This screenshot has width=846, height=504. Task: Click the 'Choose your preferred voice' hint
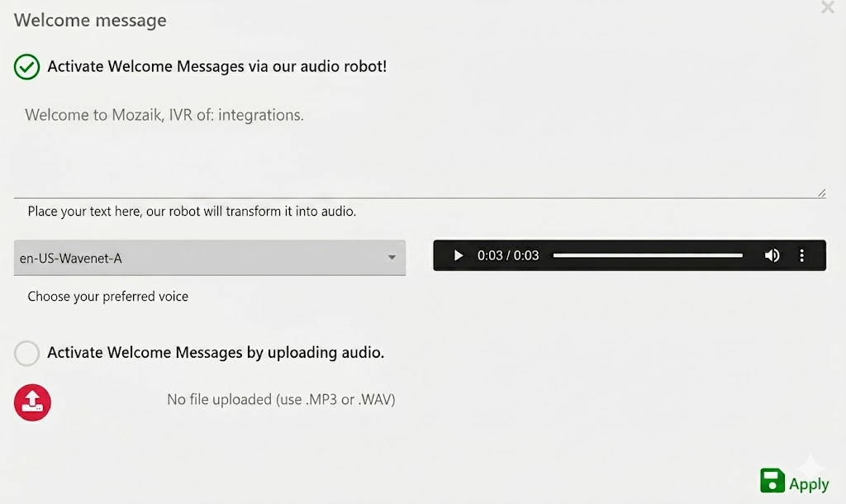tap(108, 297)
